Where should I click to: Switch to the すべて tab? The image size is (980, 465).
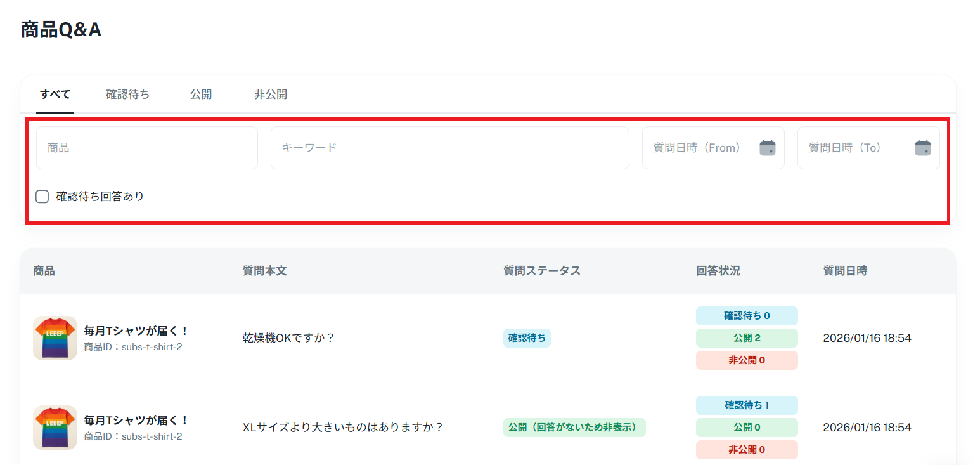pyautogui.click(x=55, y=95)
